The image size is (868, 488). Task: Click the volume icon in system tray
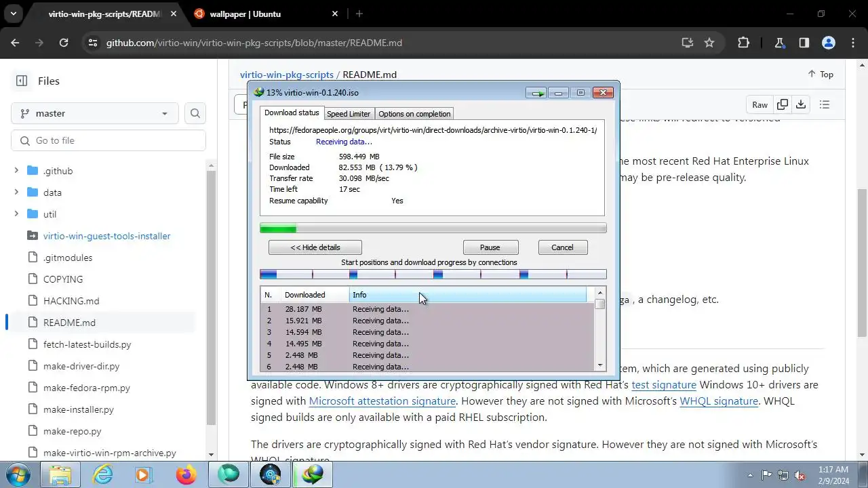(x=800, y=475)
